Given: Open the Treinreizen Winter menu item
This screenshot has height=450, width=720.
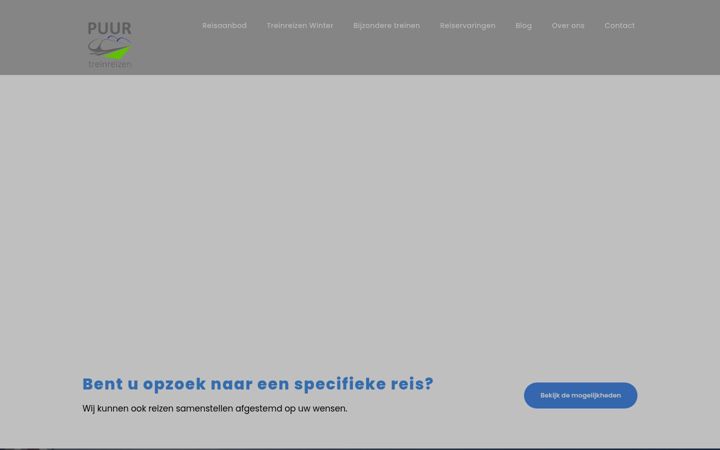Looking at the screenshot, I should (300, 26).
